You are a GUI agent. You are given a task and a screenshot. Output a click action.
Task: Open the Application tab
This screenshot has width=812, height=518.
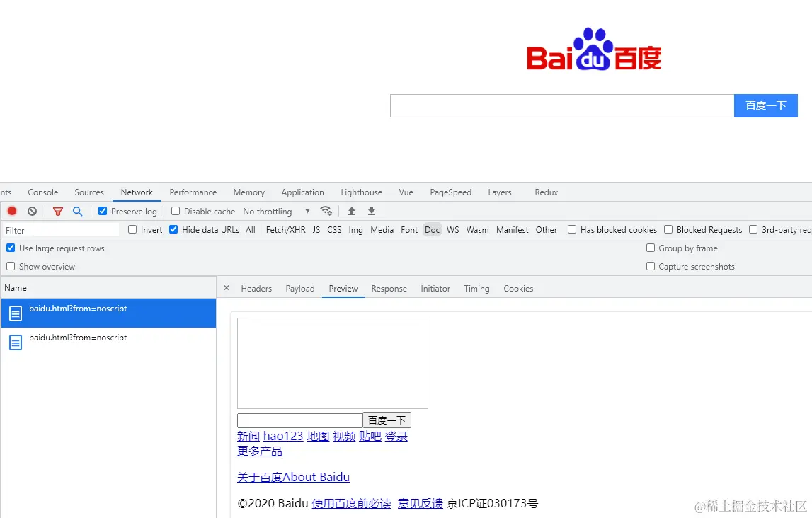tap(302, 192)
